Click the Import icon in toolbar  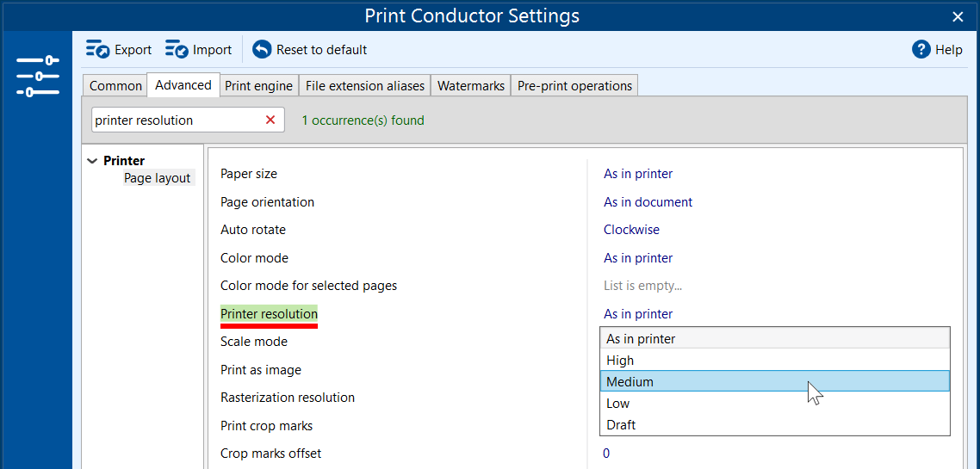177,50
